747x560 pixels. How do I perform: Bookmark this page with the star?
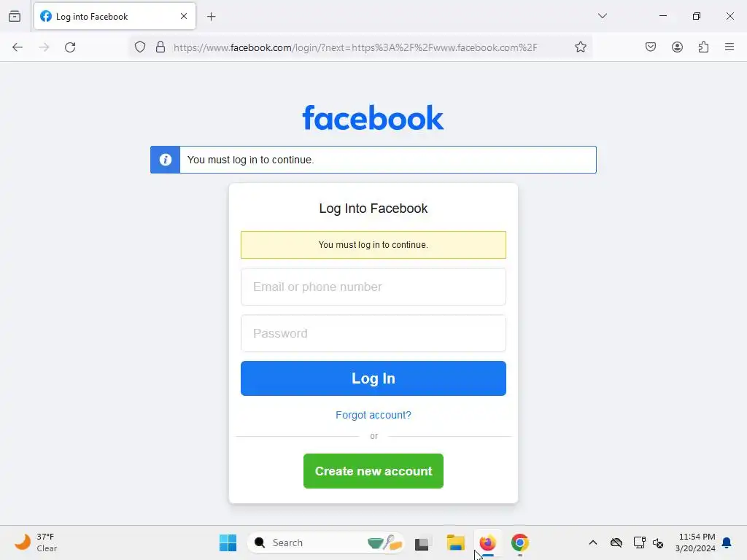pyautogui.click(x=580, y=47)
